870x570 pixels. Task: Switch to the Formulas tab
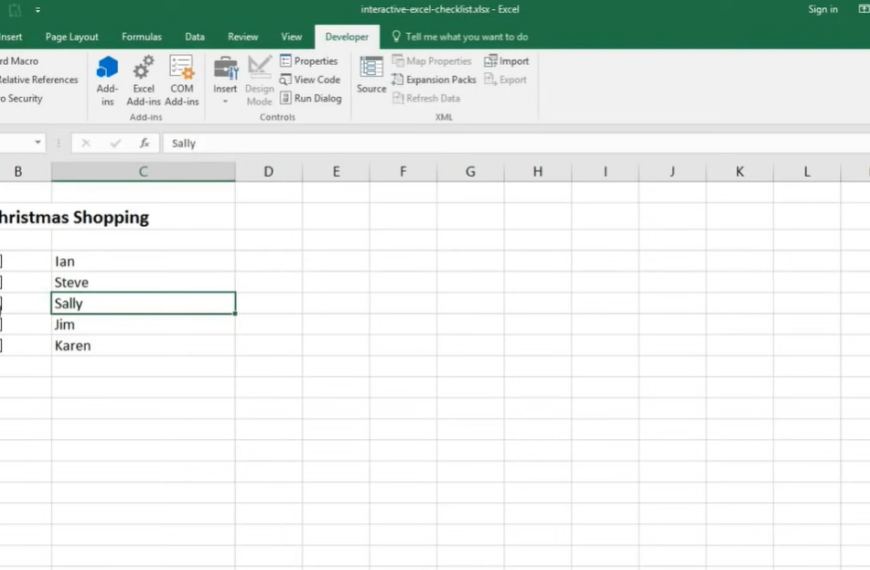point(141,37)
